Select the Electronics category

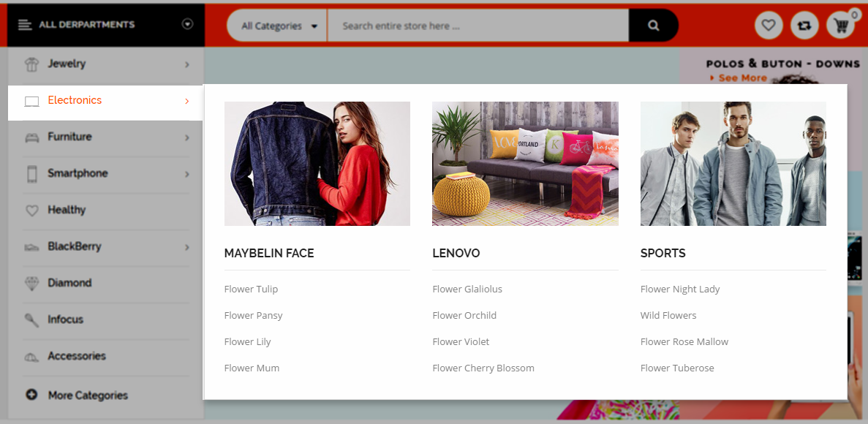point(75,100)
